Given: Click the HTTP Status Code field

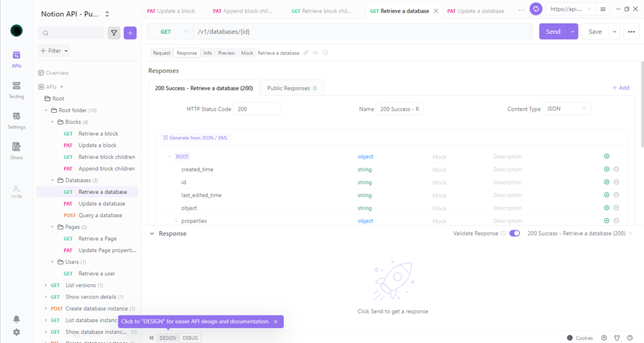Looking at the screenshot, I should (257, 109).
